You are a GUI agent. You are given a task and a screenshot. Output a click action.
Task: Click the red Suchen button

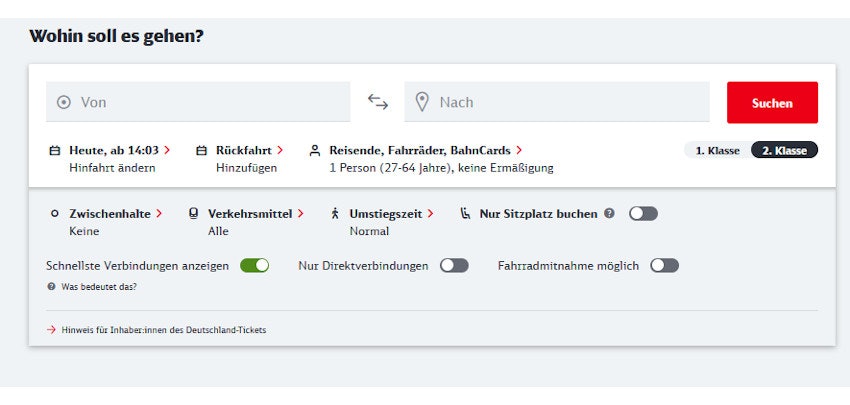772,102
